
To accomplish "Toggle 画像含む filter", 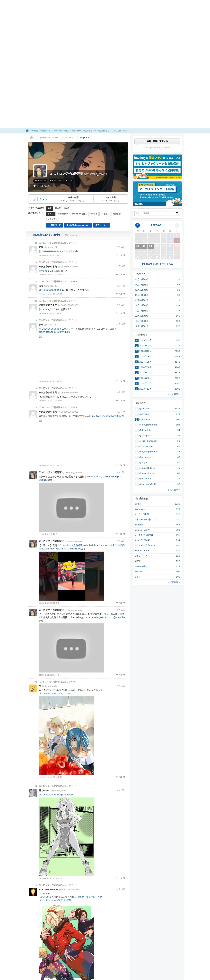I will [117, 214].
